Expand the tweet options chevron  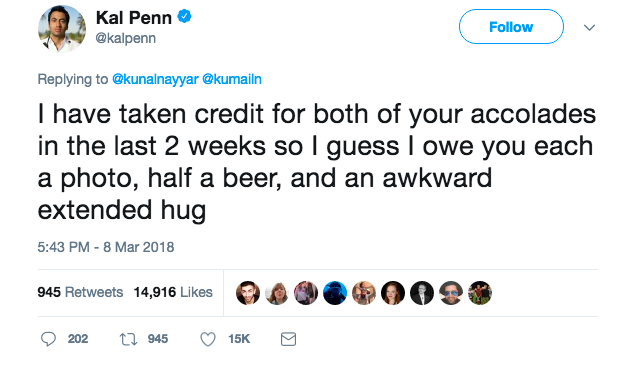pos(589,27)
